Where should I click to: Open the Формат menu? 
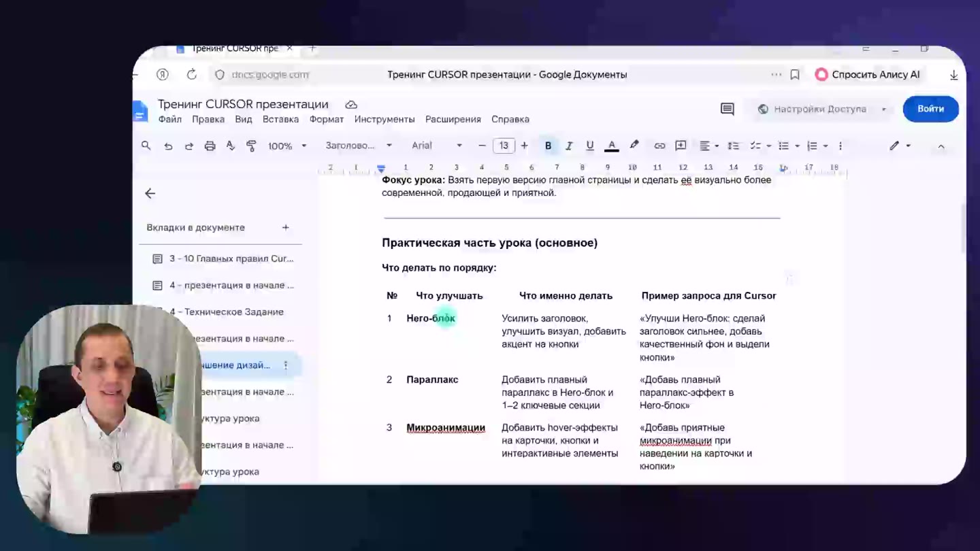click(x=327, y=119)
